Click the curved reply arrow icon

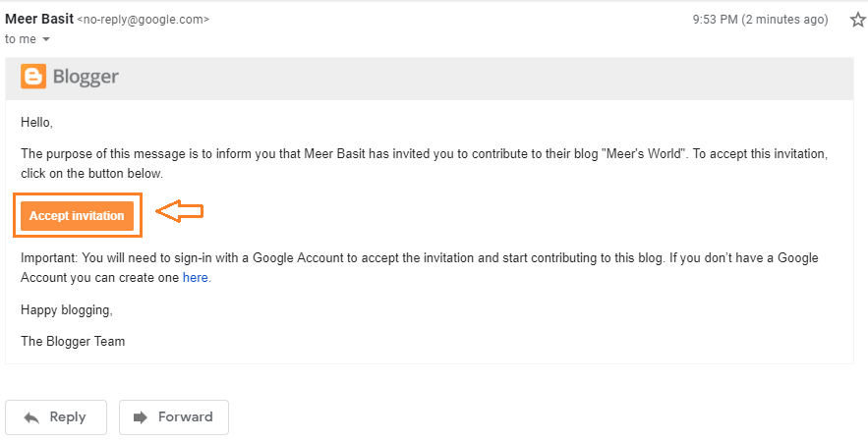[x=31, y=417]
